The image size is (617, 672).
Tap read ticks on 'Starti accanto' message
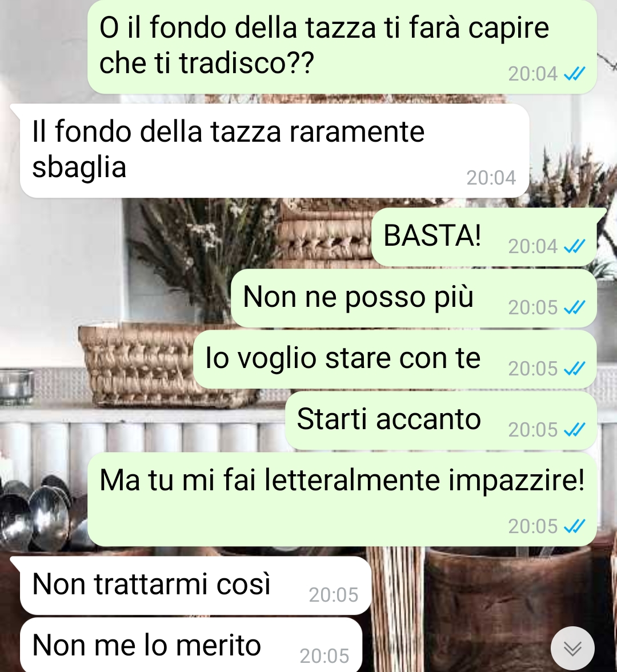click(575, 430)
